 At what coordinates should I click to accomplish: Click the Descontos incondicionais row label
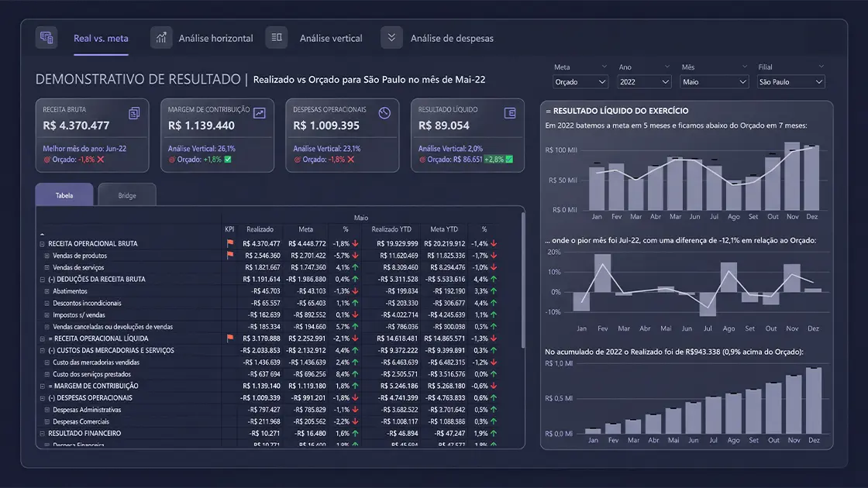point(87,303)
